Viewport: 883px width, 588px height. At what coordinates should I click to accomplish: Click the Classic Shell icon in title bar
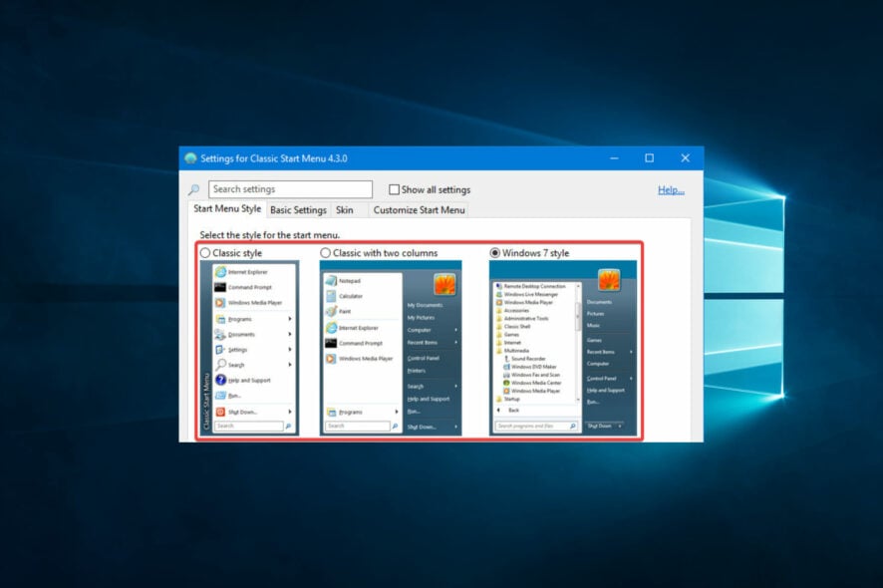(x=191, y=158)
